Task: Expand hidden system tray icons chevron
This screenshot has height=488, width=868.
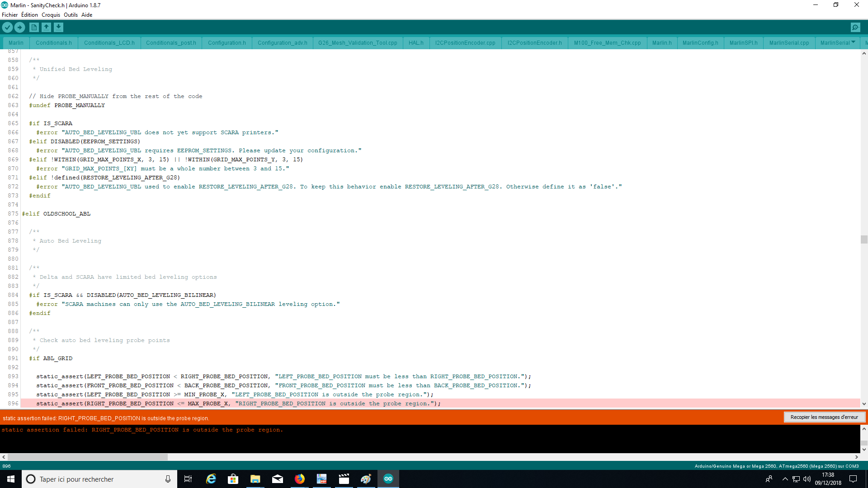Action: pos(785,479)
